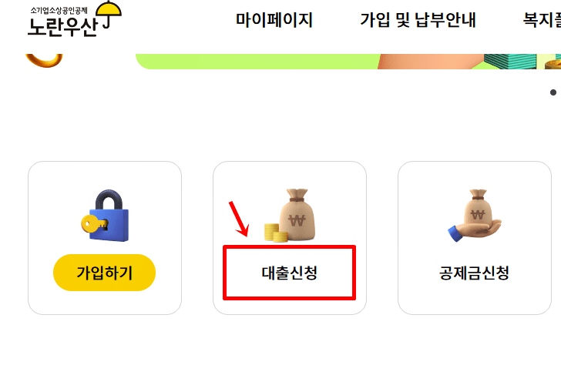The width and height of the screenshot is (561, 392).
Task: Click the gold ring graphic below logo
Action: [44, 60]
